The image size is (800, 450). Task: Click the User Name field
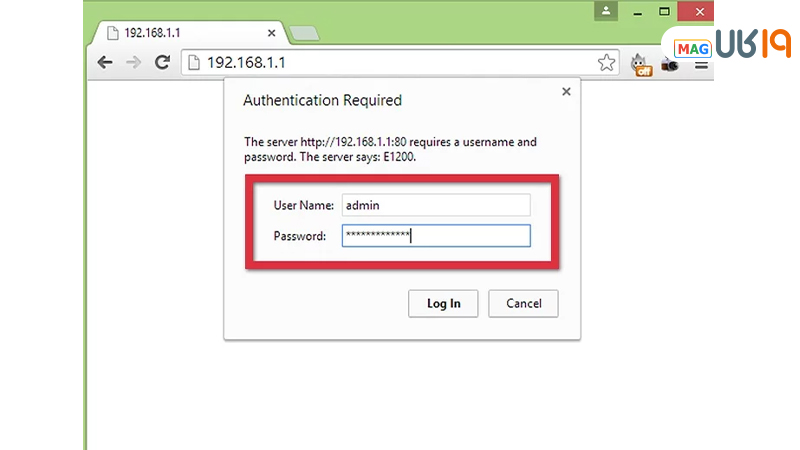pyautogui.click(x=435, y=205)
